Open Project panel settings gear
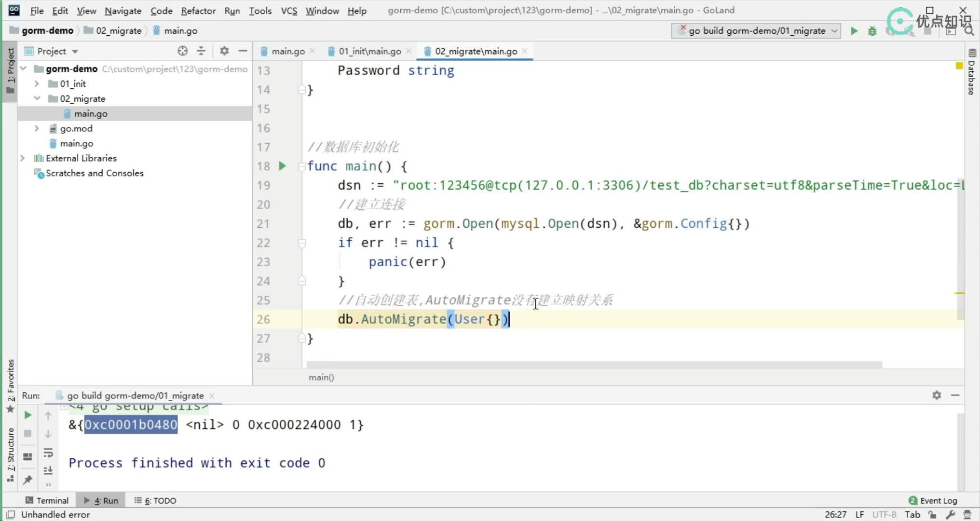Viewport: 980px width, 521px height. pyautogui.click(x=224, y=51)
